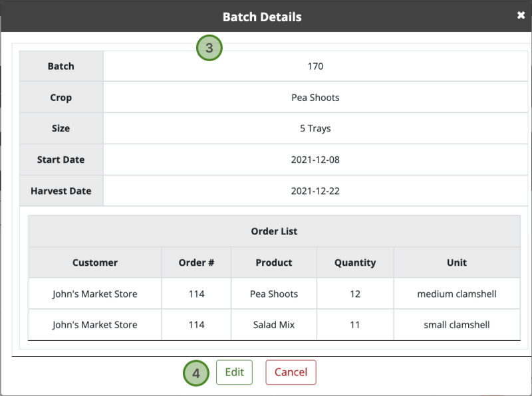532x396 pixels.
Task: Click the Cancel button
Action: click(x=291, y=372)
